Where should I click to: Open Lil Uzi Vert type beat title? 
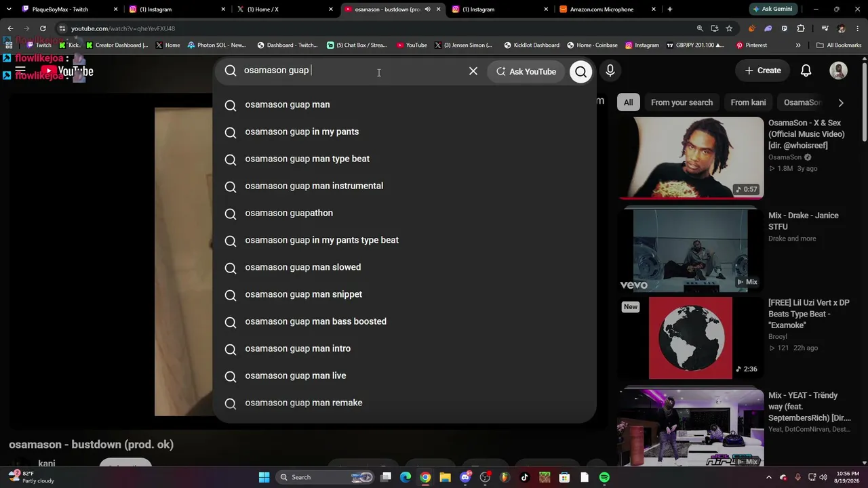pyautogui.click(x=809, y=314)
